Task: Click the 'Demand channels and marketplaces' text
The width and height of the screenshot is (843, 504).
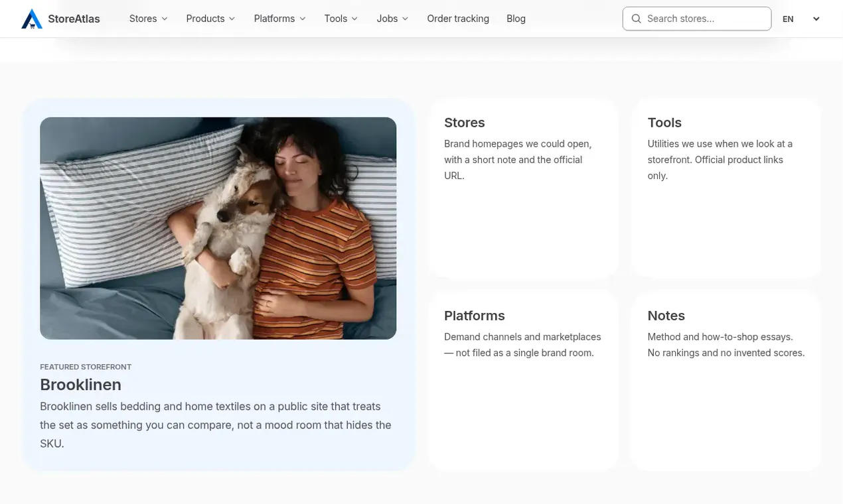Action: pos(522,345)
